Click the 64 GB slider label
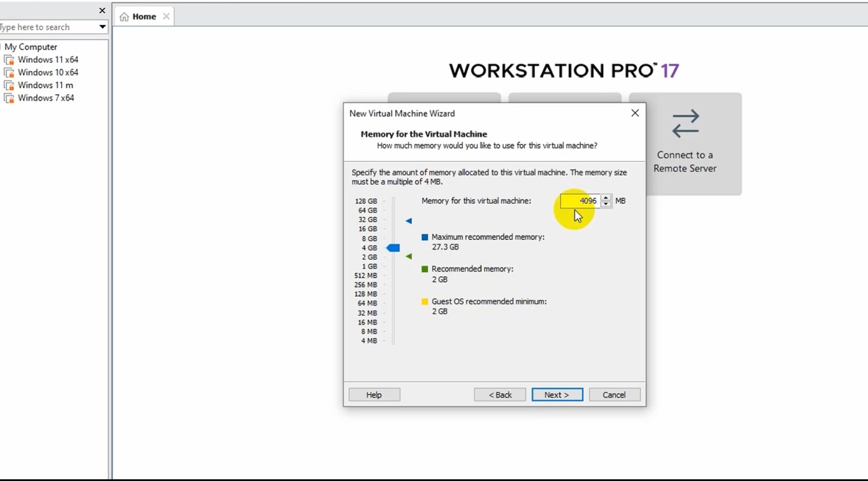The height and width of the screenshot is (481, 868). tap(368, 210)
